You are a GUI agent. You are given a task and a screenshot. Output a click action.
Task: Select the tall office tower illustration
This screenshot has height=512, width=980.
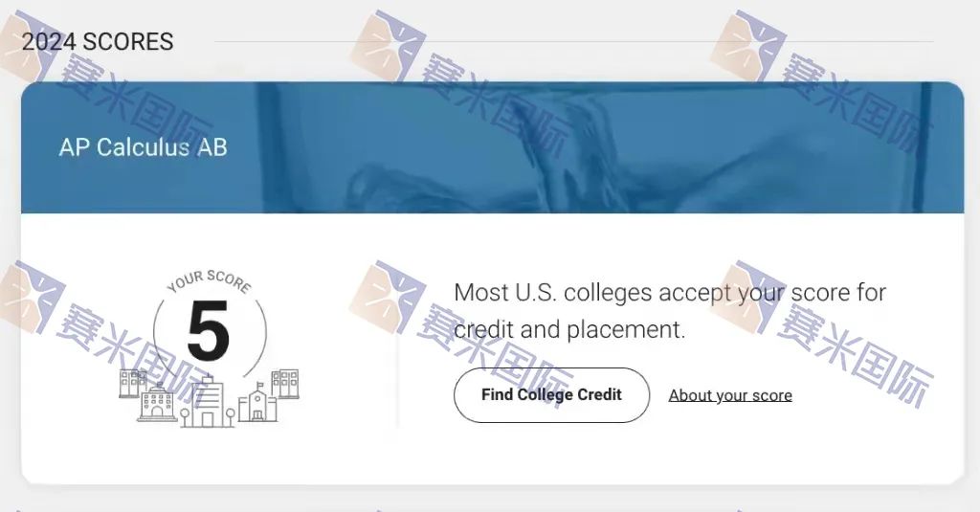coord(207,401)
